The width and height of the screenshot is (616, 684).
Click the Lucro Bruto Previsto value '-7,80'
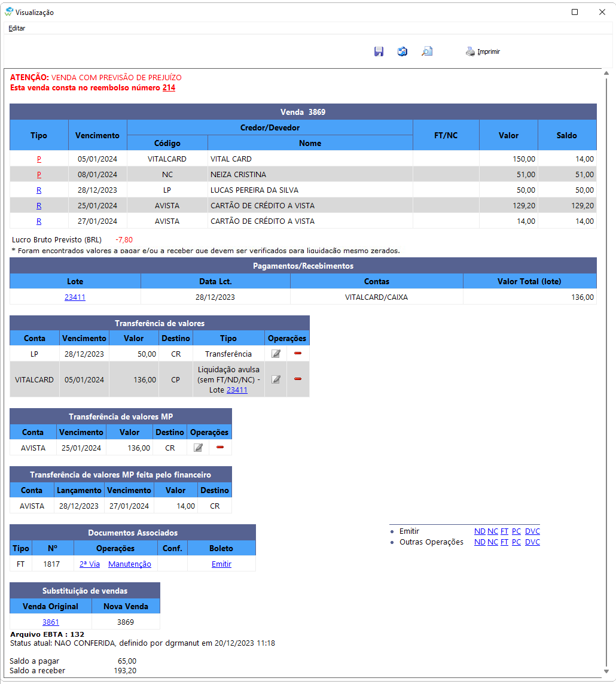pyautogui.click(x=124, y=240)
